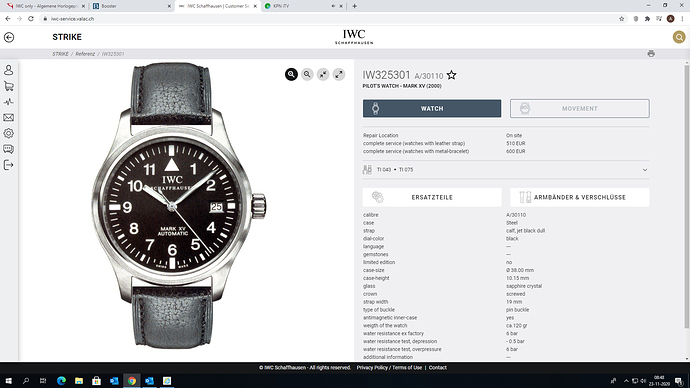This screenshot has height=388, width=690.
Task: Go back using the circled arrow
Action: coord(9,37)
